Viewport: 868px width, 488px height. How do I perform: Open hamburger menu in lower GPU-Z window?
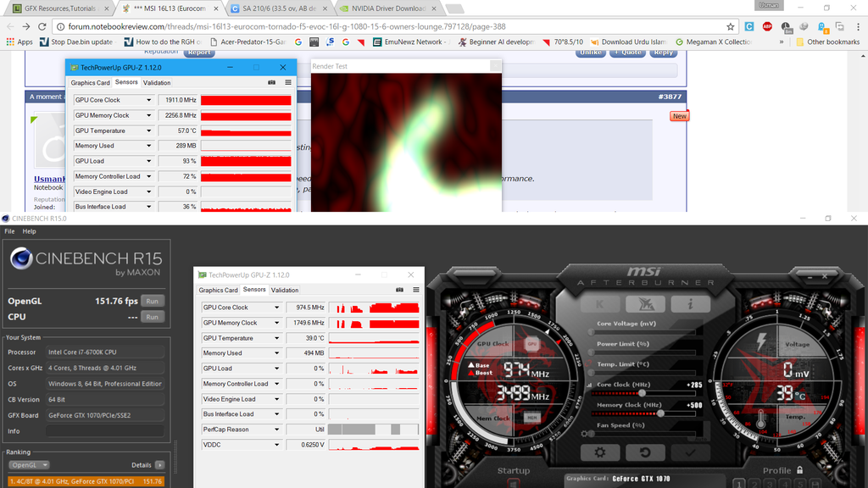[x=415, y=290]
